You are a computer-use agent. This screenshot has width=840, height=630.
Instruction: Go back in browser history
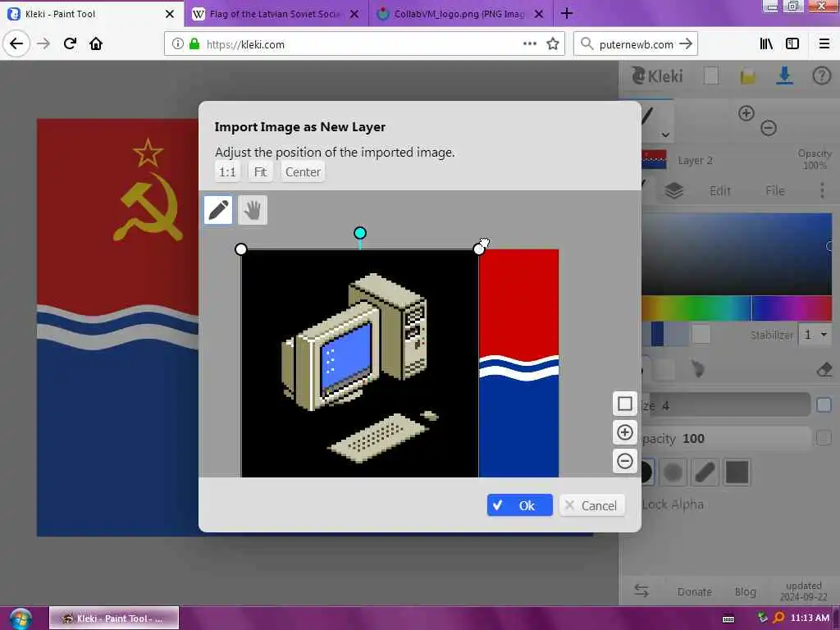pos(16,43)
